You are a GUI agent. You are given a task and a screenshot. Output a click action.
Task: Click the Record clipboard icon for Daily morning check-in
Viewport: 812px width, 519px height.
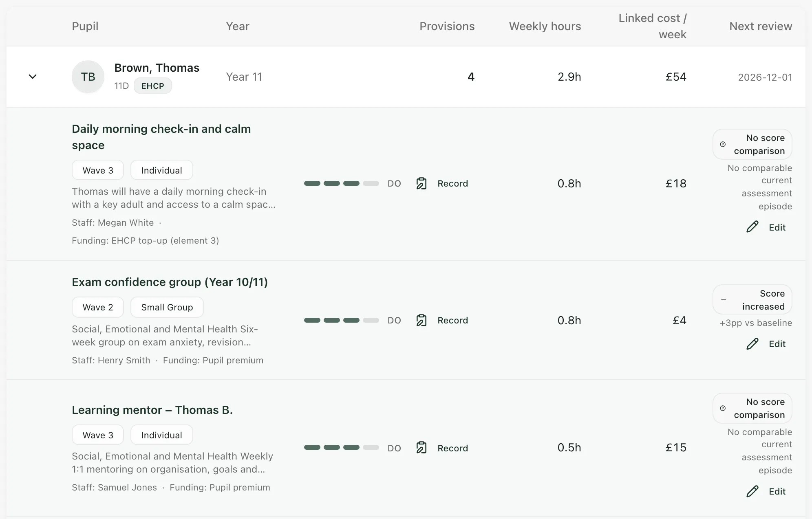coord(421,183)
